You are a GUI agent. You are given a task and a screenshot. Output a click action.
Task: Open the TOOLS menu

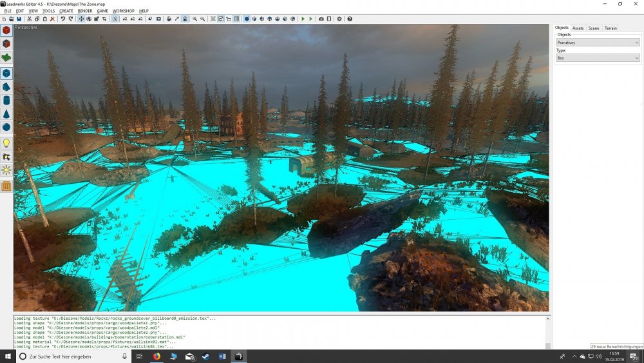tap(48, 11)
